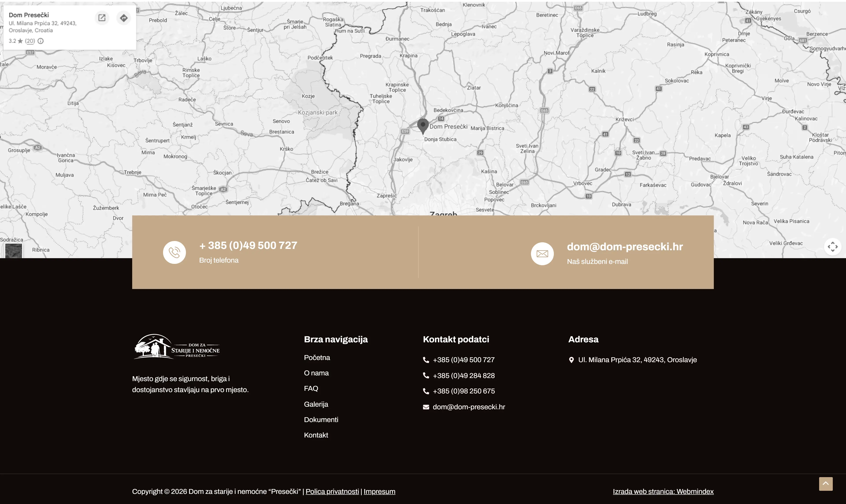846x504 pixels.
Task: Open larger map icon in place card
Action: tap(102, 18)
